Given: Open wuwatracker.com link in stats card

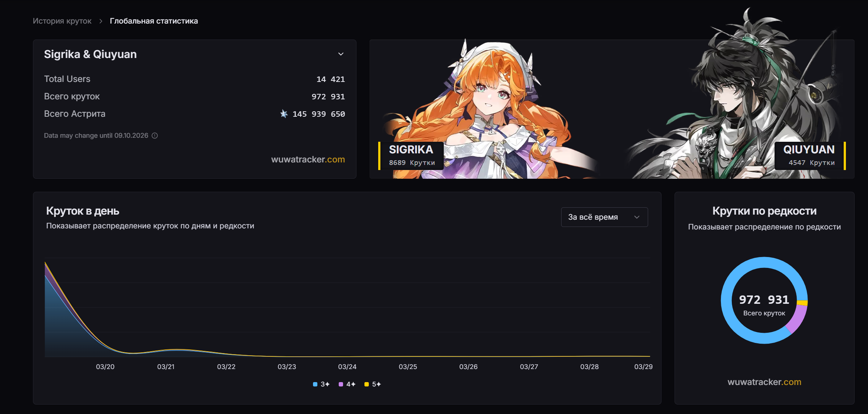Looking at the screenshot, I should coord(308,160).
